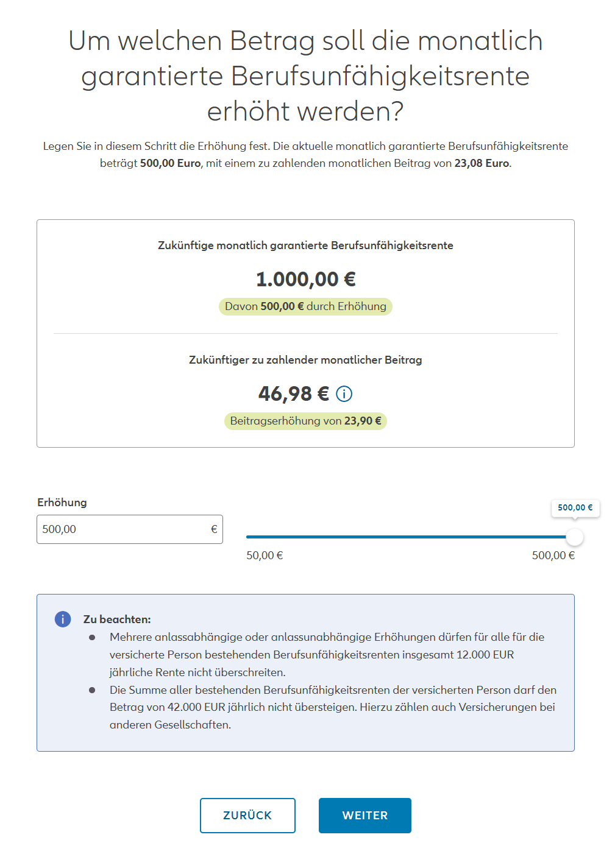Click the 'Beitragserhöhung von 23,90 €' badge
Screen dimensions: 615x868
pyautogui.click(x=305, y=421)
